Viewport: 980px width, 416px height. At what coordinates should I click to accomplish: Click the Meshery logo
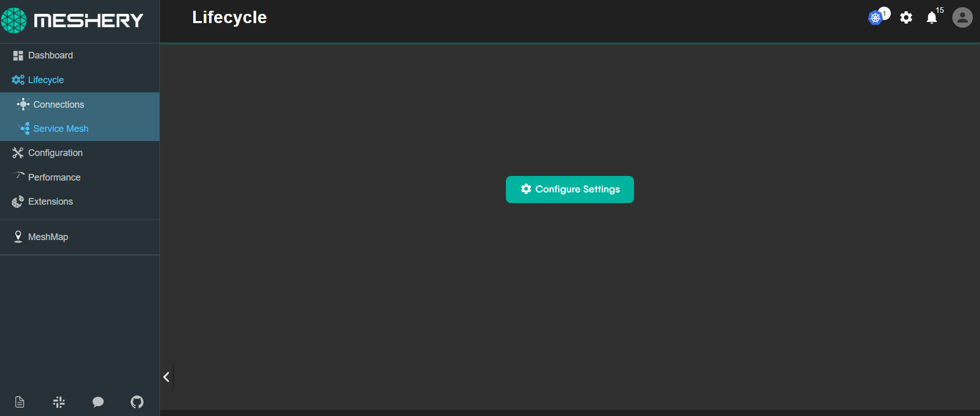click(72, 21)
